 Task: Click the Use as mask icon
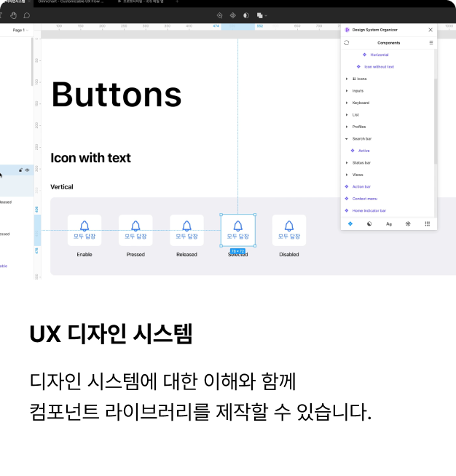coord(246,15)
